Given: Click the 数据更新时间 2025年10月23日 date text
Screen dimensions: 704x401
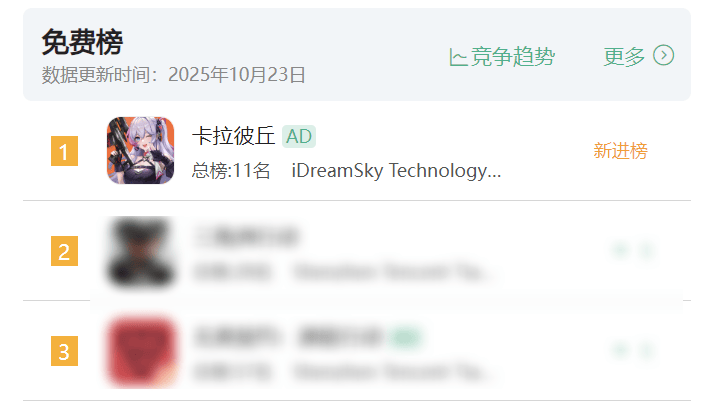Looking at the screenshot, I should click(174, 75).
